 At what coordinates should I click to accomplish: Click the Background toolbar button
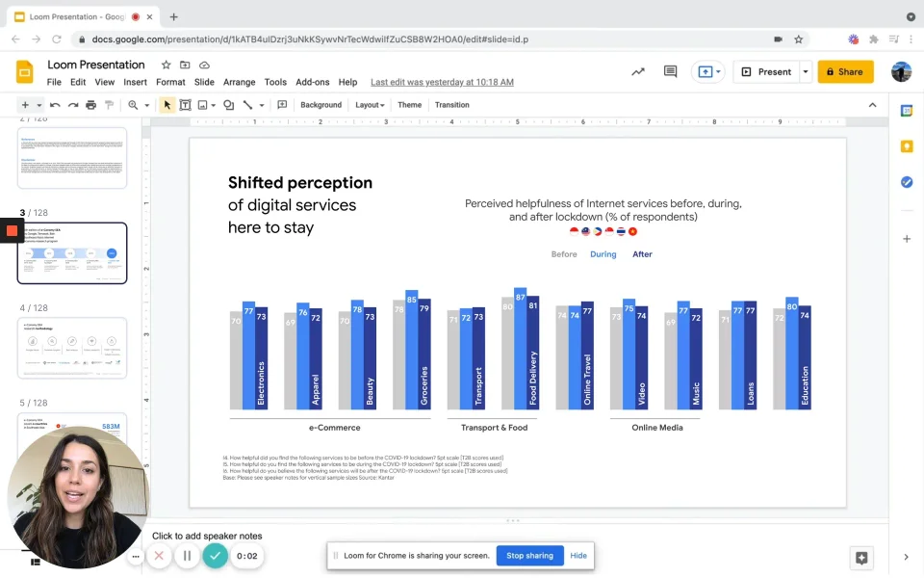point(321,105)
